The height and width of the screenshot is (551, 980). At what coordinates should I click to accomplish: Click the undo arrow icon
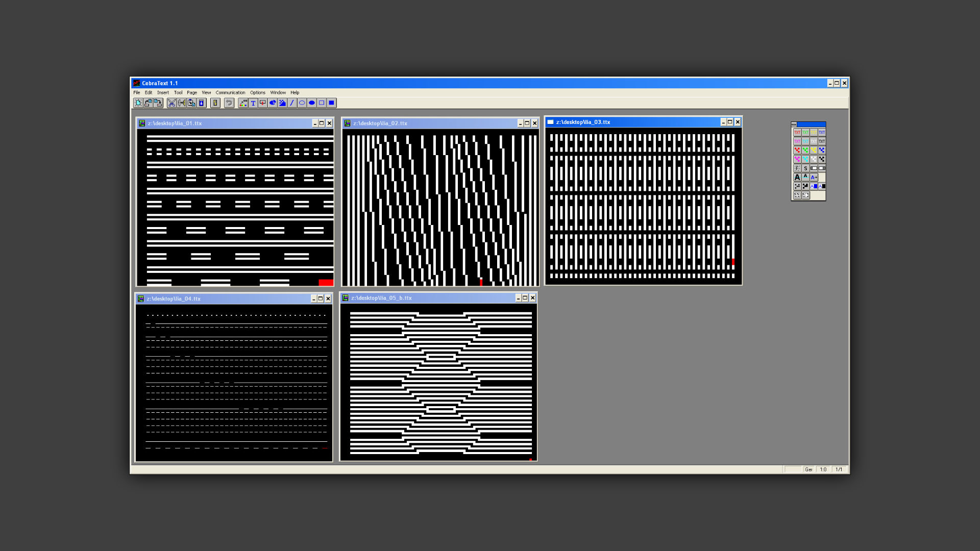pyautogui.click(x=229, y=103)
